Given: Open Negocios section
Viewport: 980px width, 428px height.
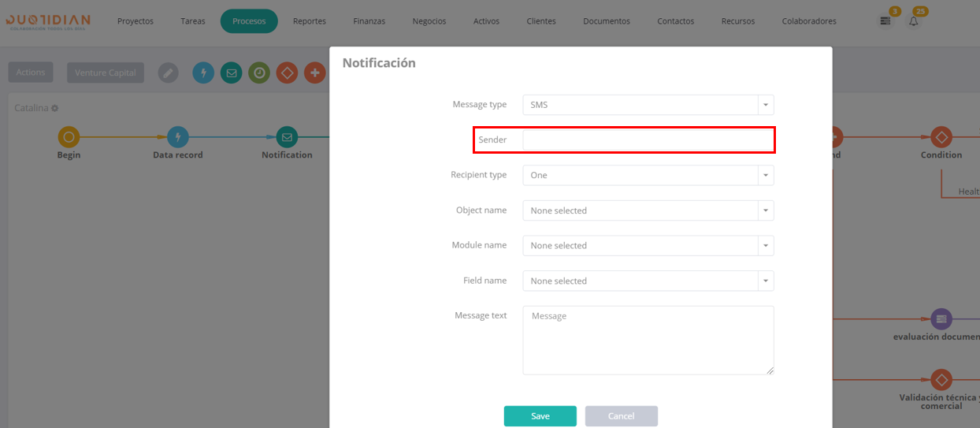Looking at the screenshot, I should point(429,21).
